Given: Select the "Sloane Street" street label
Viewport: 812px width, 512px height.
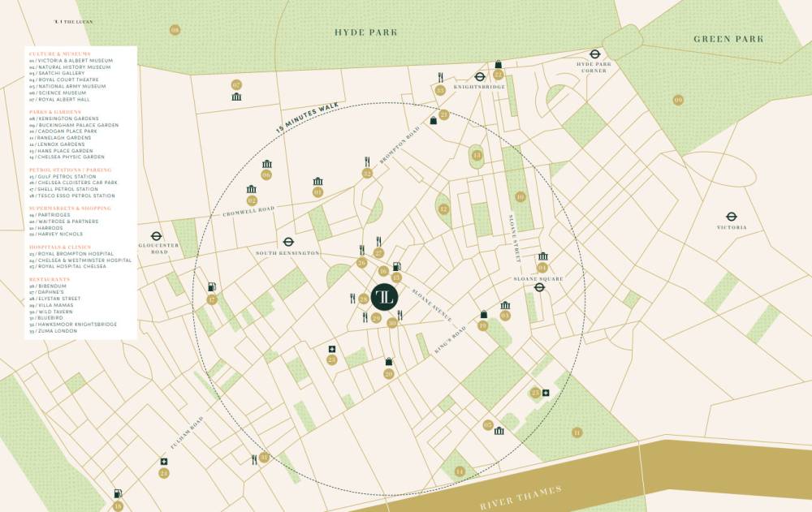Looking at the screenshot, I should [x=515, y=239].
